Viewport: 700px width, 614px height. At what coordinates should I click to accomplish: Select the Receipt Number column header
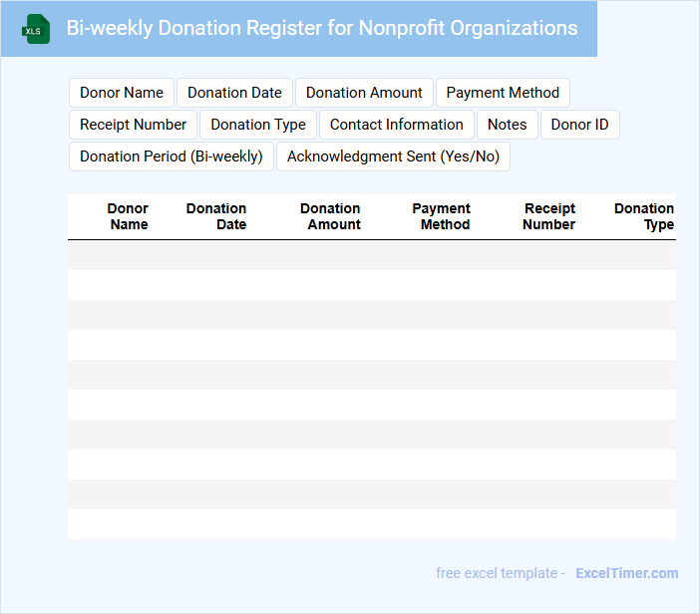tap(549, 216)
